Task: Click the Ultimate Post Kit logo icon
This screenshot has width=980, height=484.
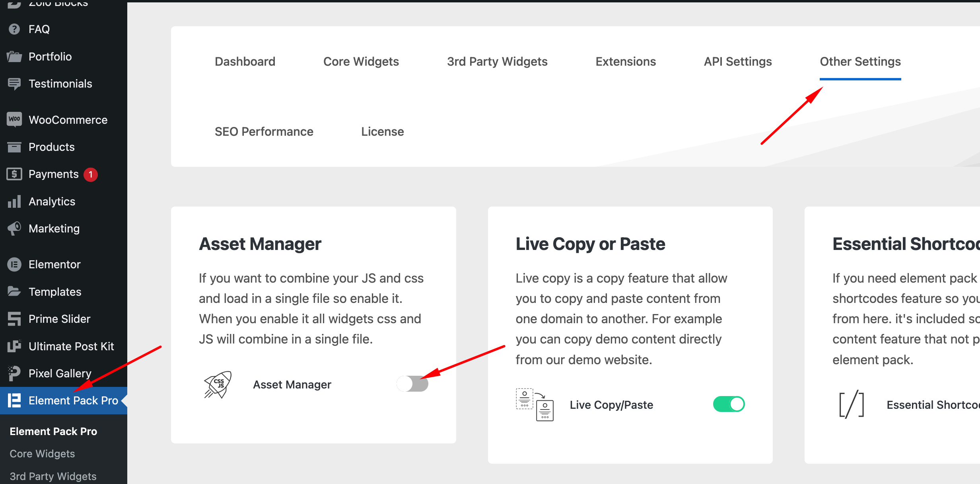Action: [14, 346]
